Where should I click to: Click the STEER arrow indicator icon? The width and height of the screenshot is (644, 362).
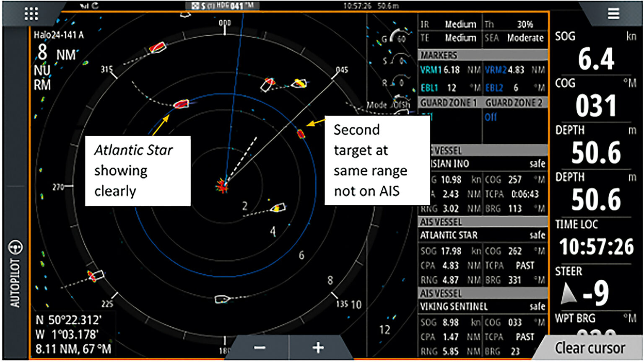click(x=568, y=293)
